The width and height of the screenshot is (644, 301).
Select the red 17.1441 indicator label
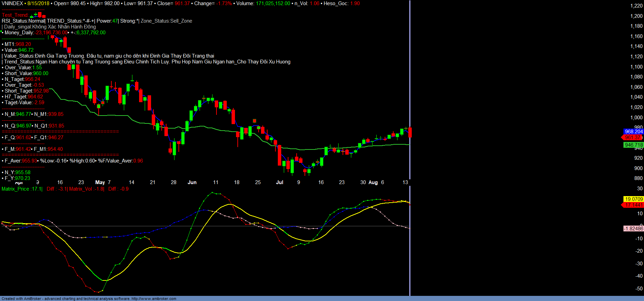pyautogui.click(x=633, y=205)
